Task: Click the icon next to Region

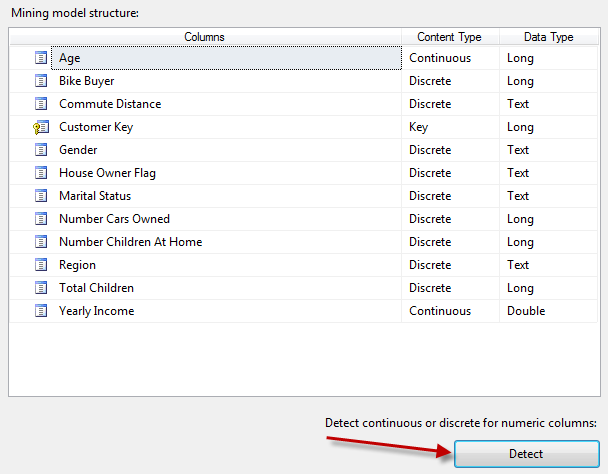Action: coord(41,265)
